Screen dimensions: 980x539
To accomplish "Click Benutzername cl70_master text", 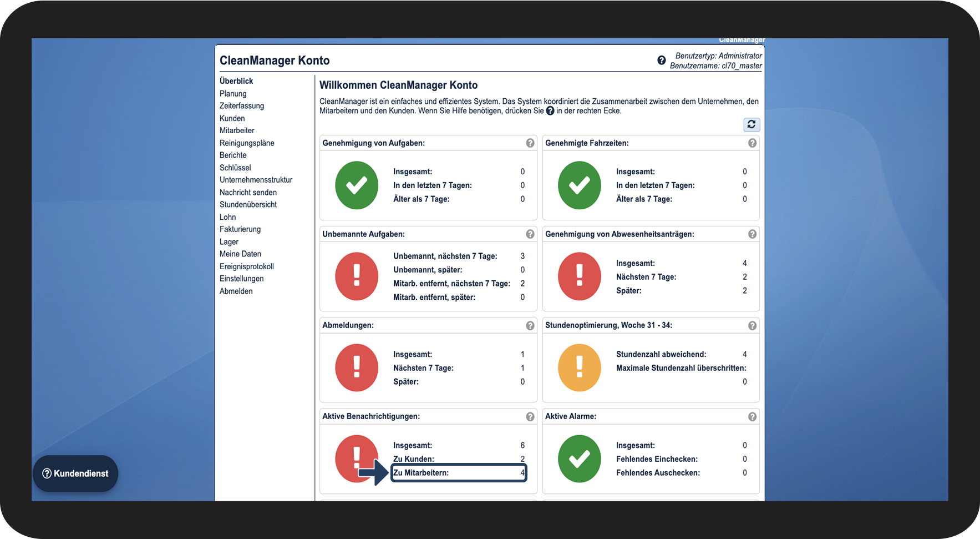I will (716, 66).
